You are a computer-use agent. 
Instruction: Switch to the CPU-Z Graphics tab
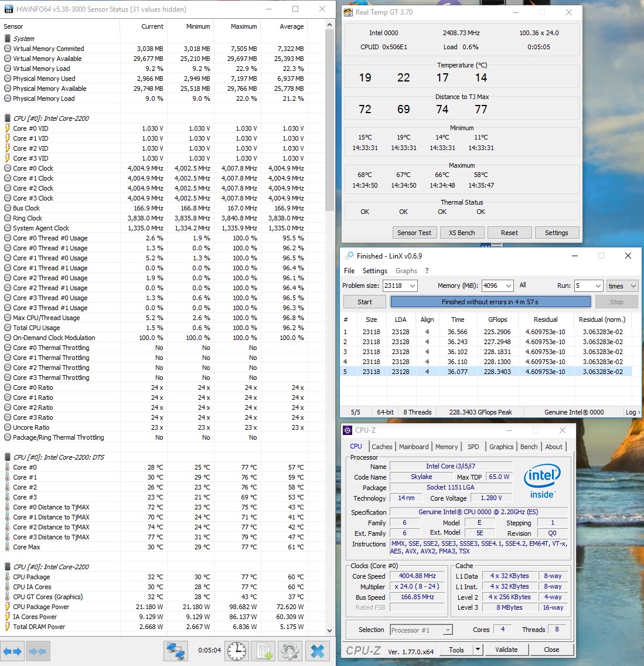[x=501, y=446]
